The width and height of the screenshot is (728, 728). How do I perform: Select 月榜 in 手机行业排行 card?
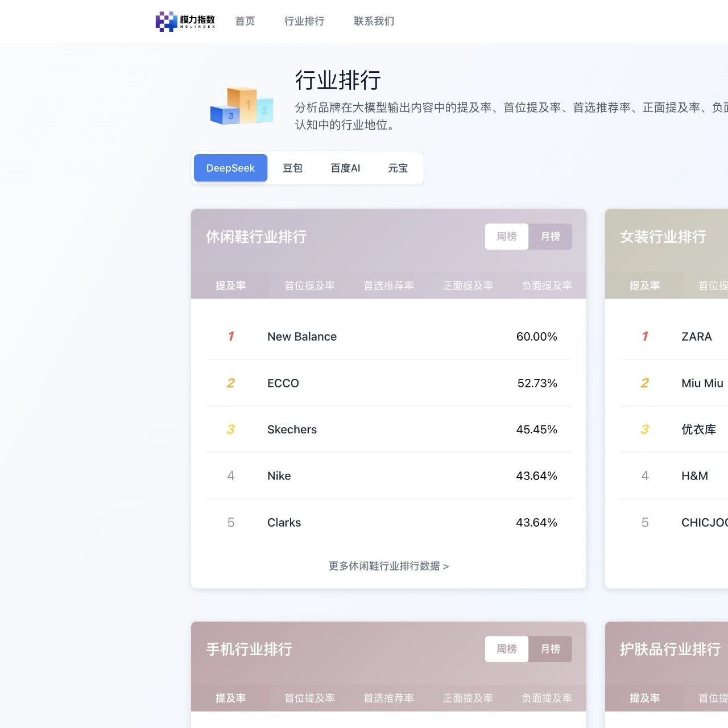pyautogui.click(x=550, y=648)
